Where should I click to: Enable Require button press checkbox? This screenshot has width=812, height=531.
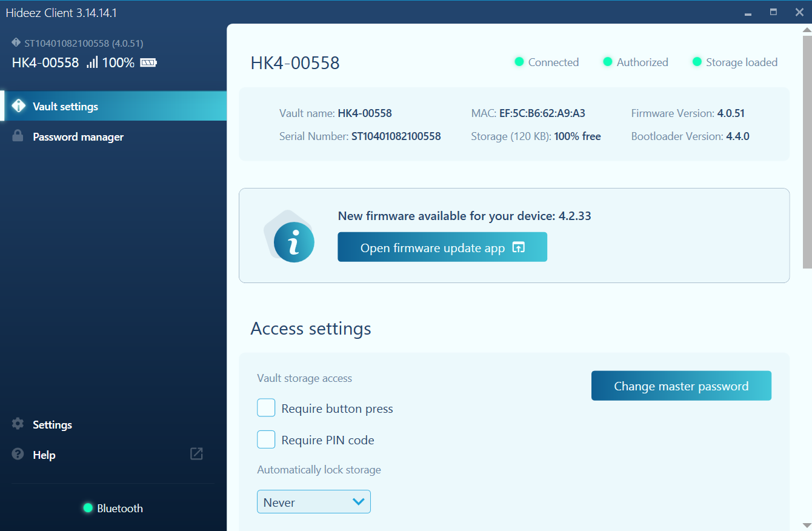(266, 408)
